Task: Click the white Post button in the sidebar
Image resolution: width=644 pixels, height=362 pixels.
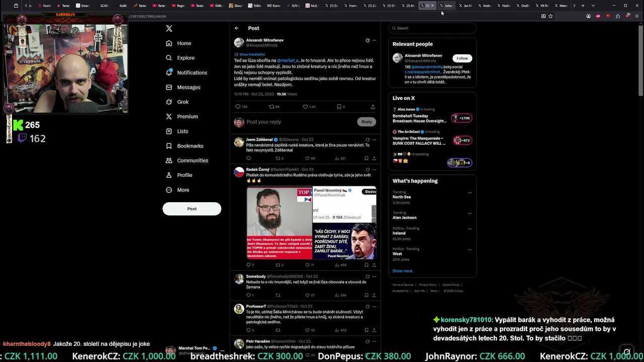Action: 192,209
